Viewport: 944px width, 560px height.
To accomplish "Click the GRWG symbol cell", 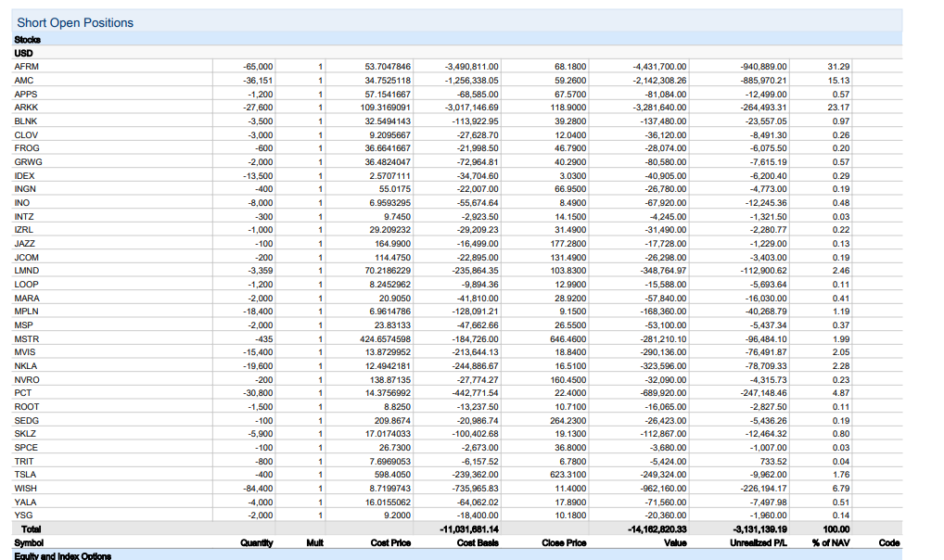I will [x=29, y=162].
